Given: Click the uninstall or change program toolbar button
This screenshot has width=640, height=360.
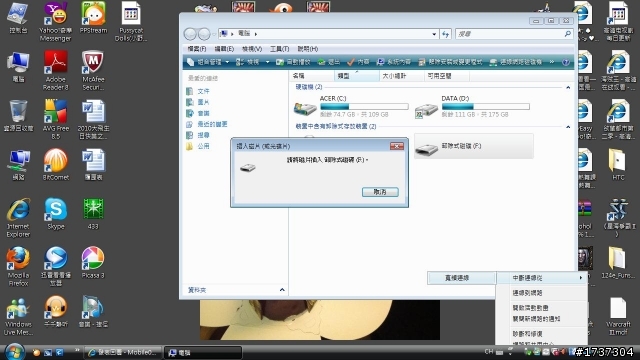Looking at the screenshot, I should click(451, 62).
